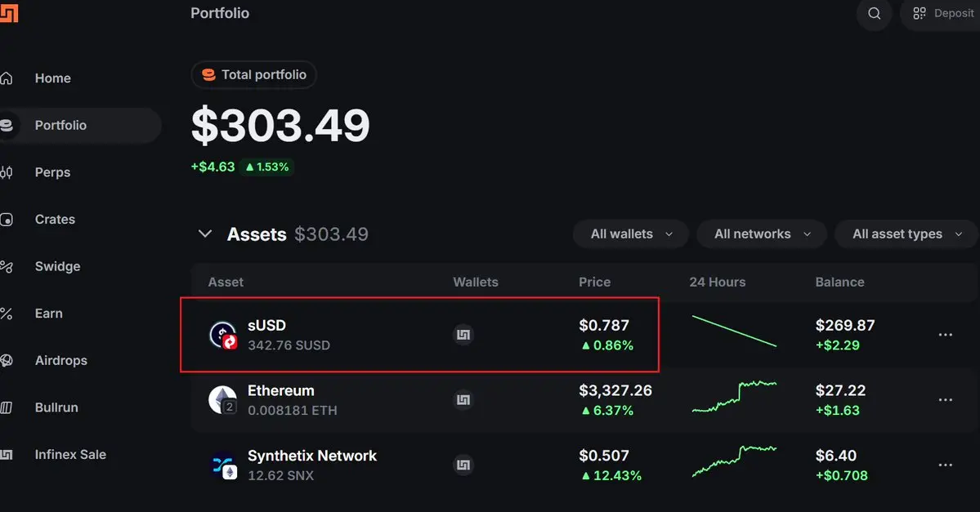Open search with the magnifier icon

pos(874,13)
